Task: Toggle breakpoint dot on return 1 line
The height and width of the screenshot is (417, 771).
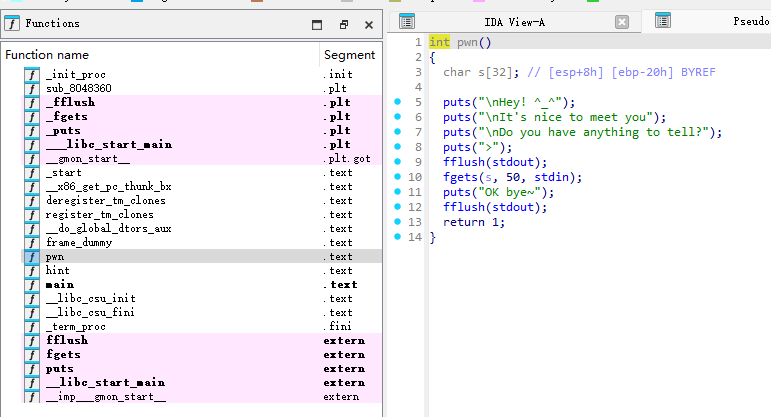Action: coord(398,222)
